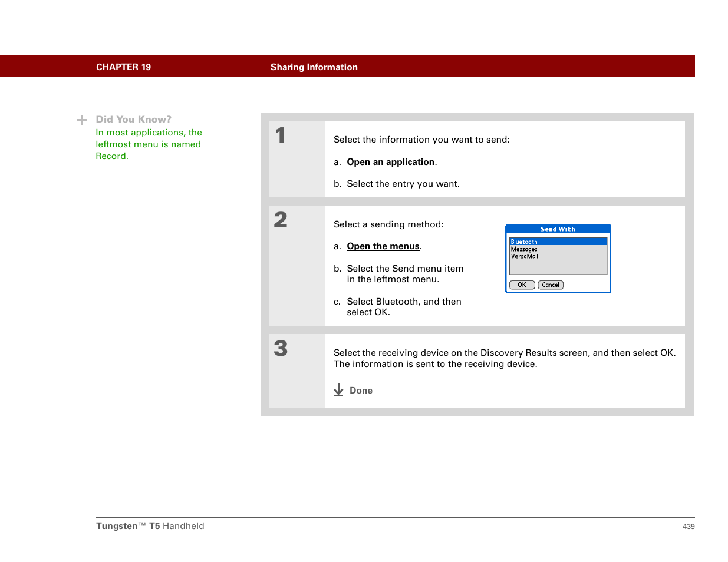The image size is (728, 562).
Task: Click the page number 439
Action: (689, 527)
